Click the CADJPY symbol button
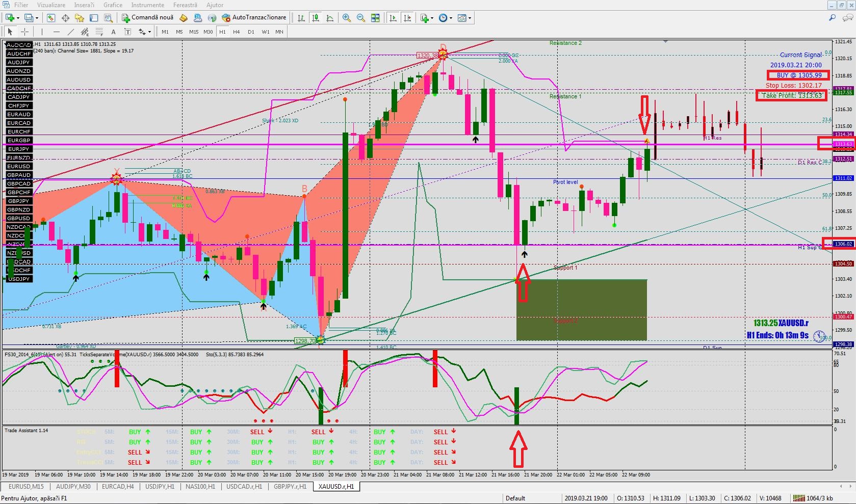856x504 pixels. [19, 97]
